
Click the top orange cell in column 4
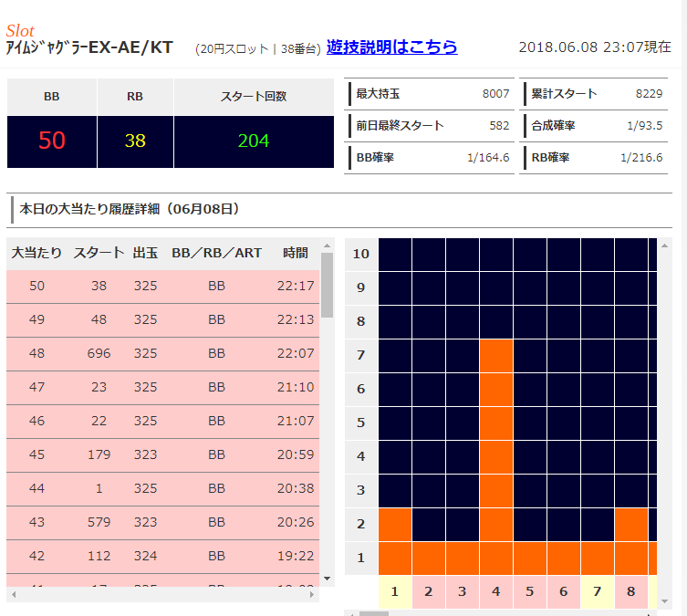pyautogui.click(x=496, y=356)
